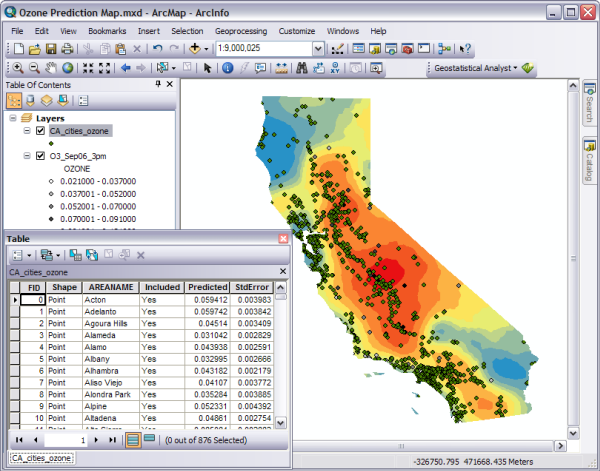Activate the Measure ruler tool
The width and height of the screenshot is (600, 471).
click(281, 68)
